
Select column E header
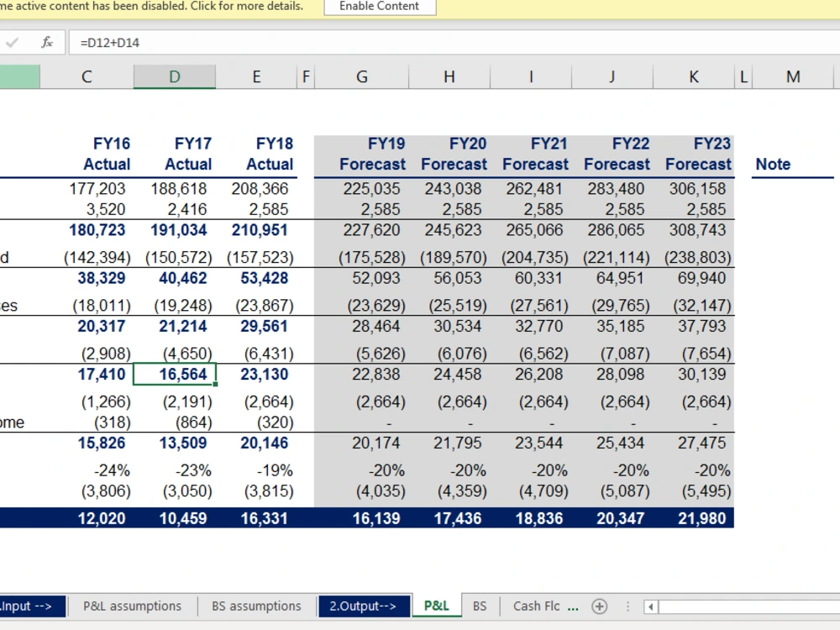256,76
